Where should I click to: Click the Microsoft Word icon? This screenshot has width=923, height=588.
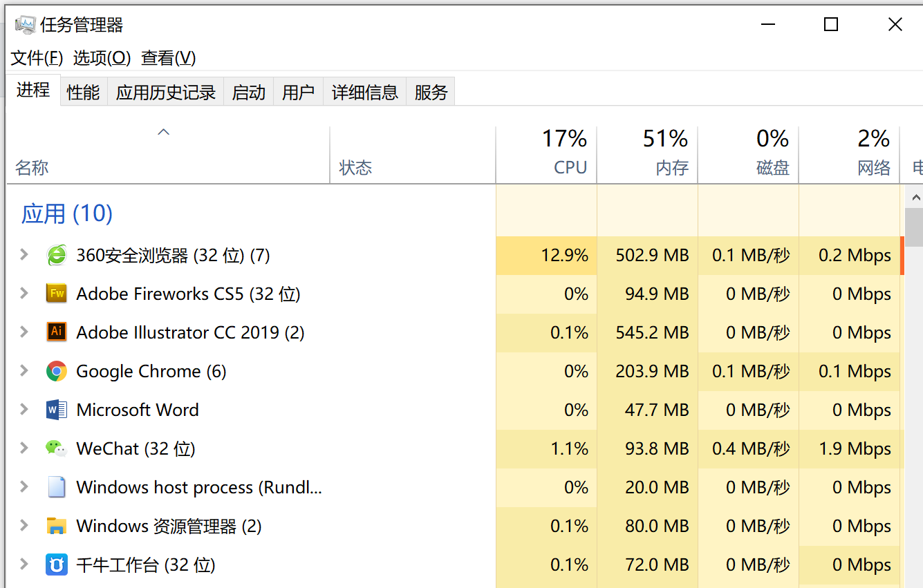pyautogui.click(x=57, y=410)
